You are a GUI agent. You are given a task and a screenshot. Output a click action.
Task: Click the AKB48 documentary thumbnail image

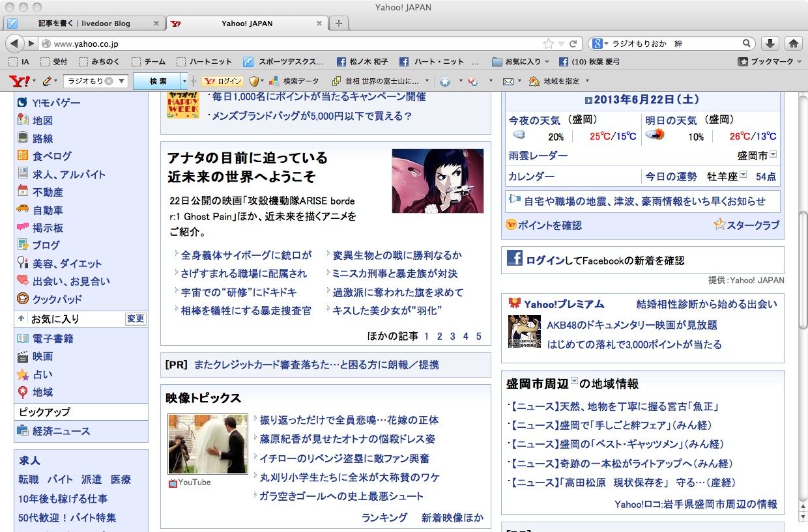coord(525,331)
